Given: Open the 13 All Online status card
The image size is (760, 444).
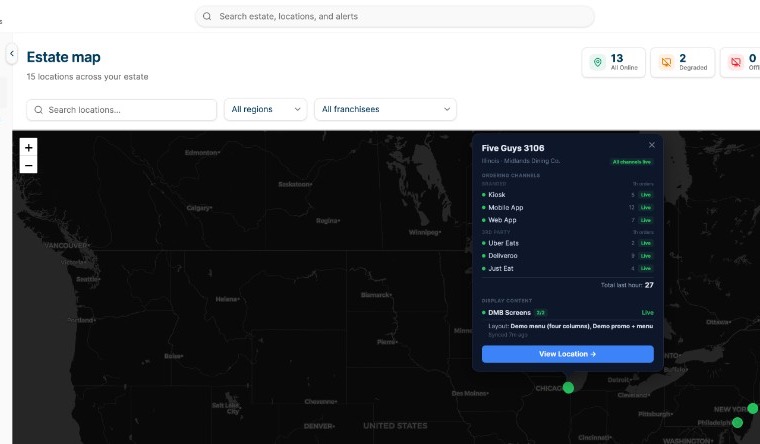Looking at the screenshot, I should pyautogui.click(x=614, y=63).
